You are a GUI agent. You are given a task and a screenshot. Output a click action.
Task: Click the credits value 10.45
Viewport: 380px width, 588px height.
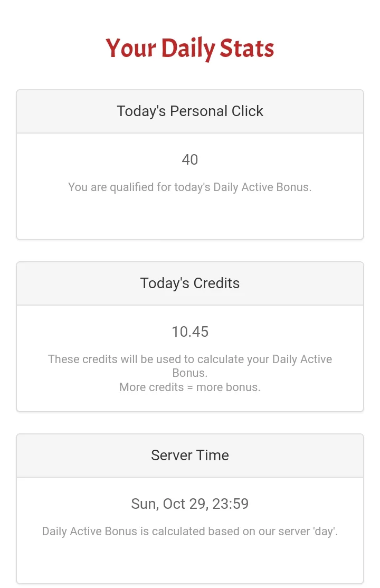(x=190, y=331)
